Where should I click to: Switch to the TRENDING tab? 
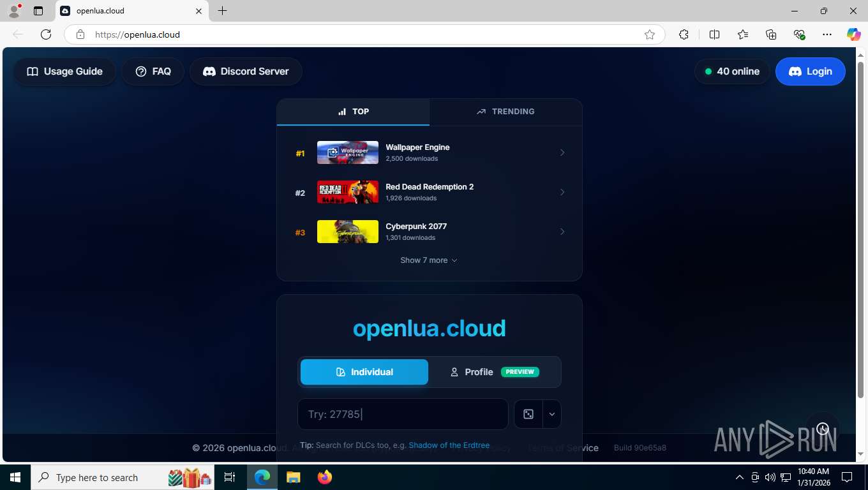[x=505, y=112]
